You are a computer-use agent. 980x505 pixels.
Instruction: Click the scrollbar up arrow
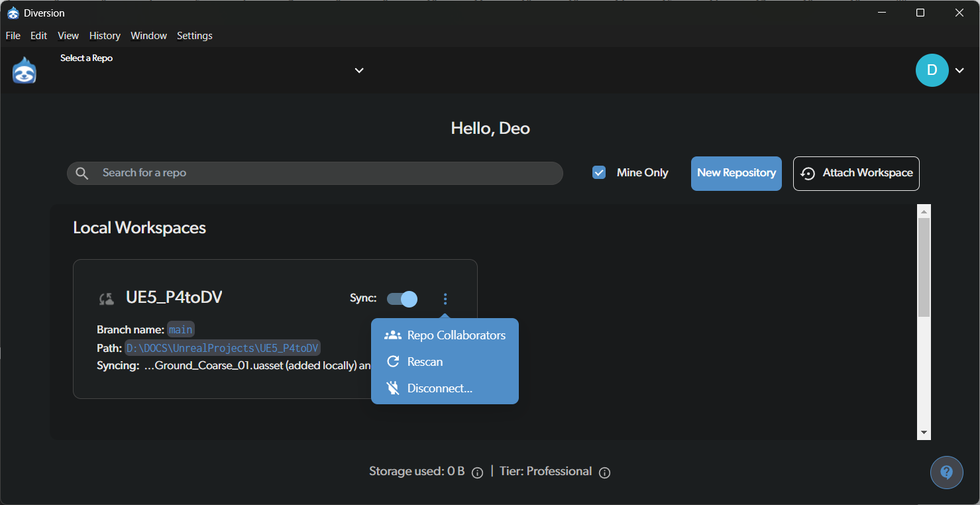(x=924, y=211)
